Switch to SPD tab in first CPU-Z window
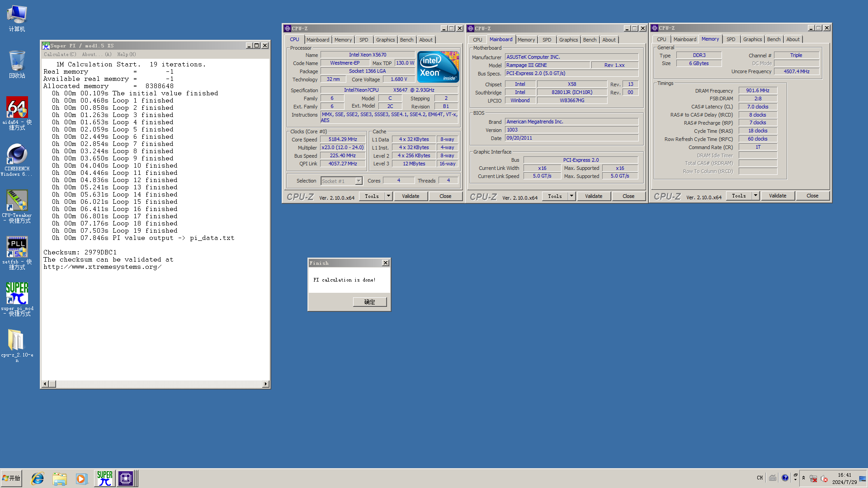 click(x=364, y=40)
